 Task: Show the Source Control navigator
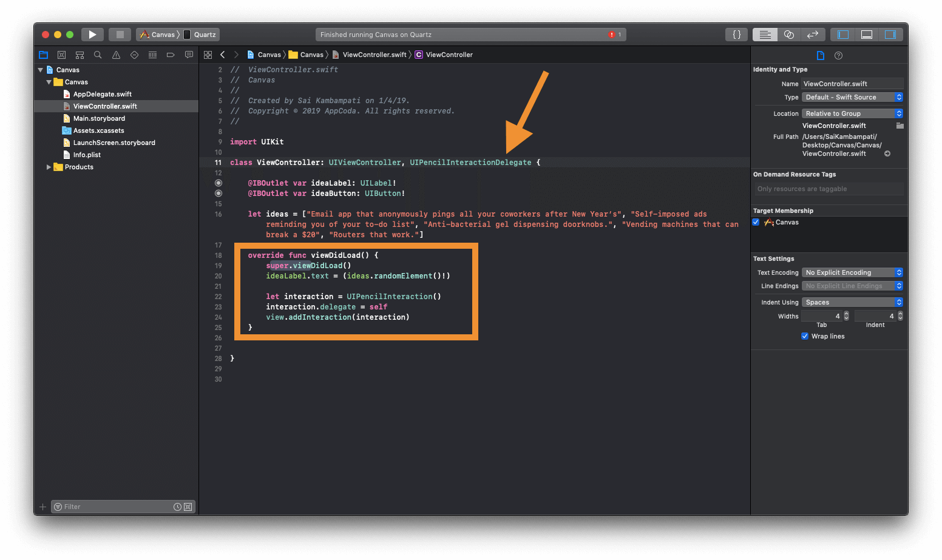click(61, 55)
